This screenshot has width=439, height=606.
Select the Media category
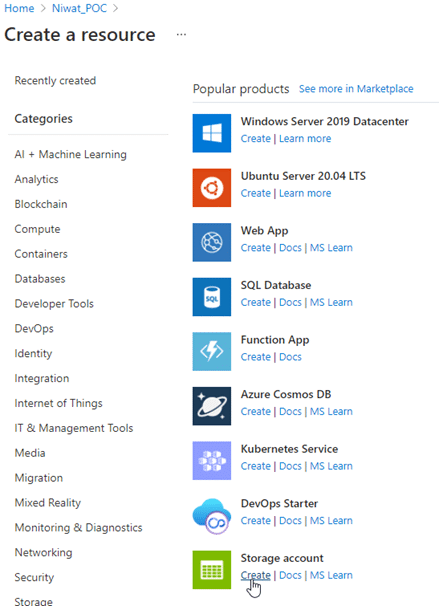(30, 453)
